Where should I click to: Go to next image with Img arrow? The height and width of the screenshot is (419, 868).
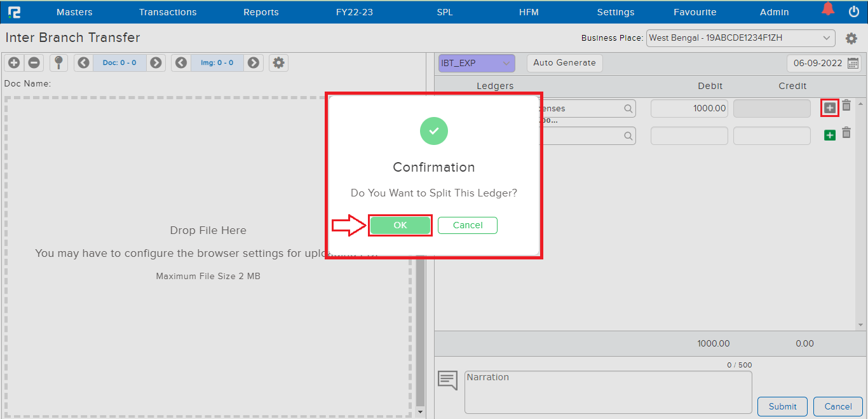(254, 63)
